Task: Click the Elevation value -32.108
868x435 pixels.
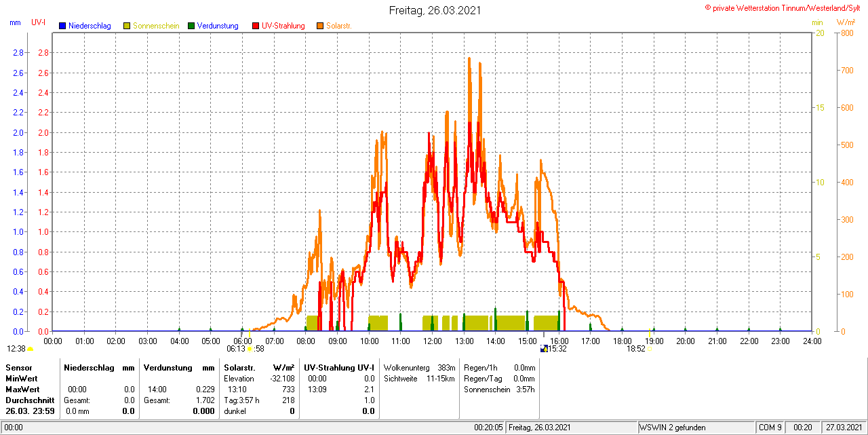Action: click(x=282, y=379)
